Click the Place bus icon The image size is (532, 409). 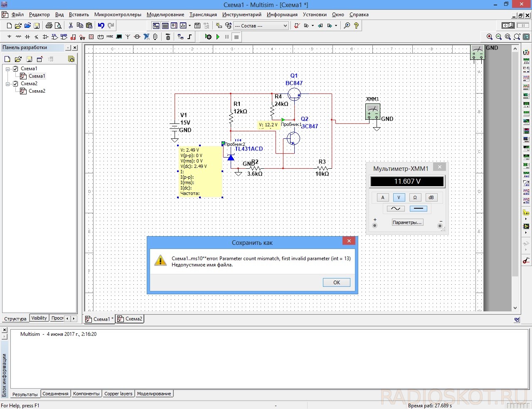[190, 37]
